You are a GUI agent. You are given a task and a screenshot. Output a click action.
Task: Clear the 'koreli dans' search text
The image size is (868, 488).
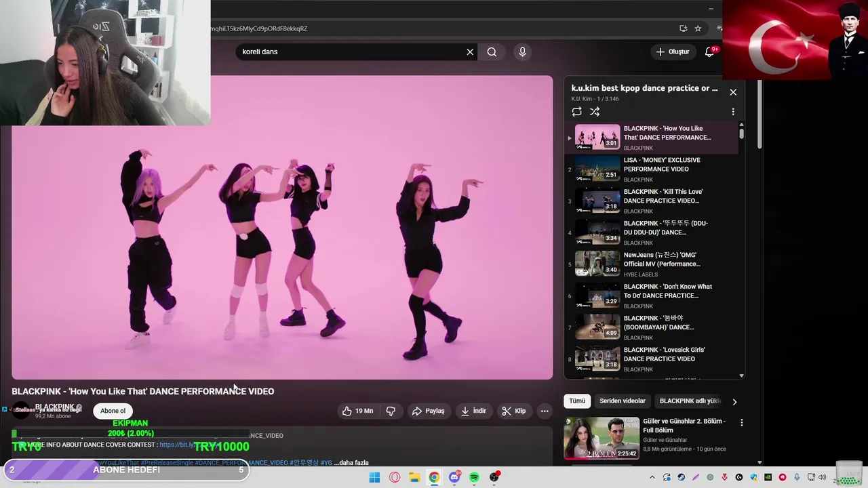coord(470,52)
